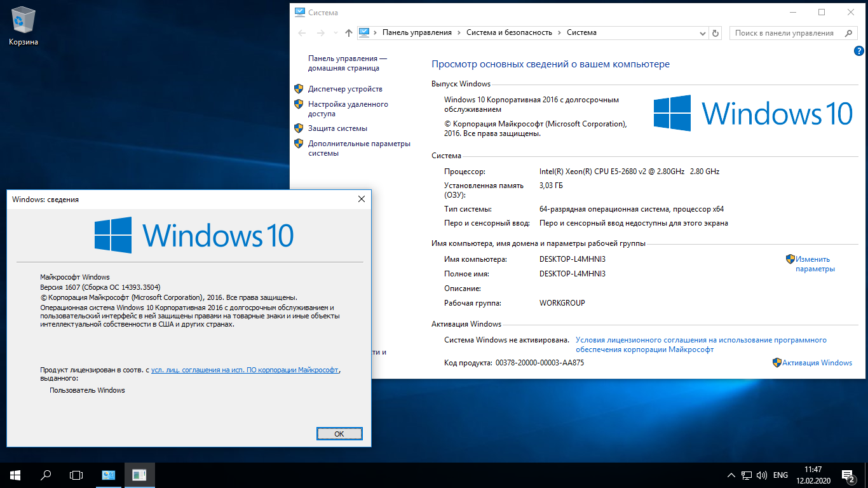This screenshot has height=488, width=868.
Task: Minimize the Система window
Action: point(792,12)
